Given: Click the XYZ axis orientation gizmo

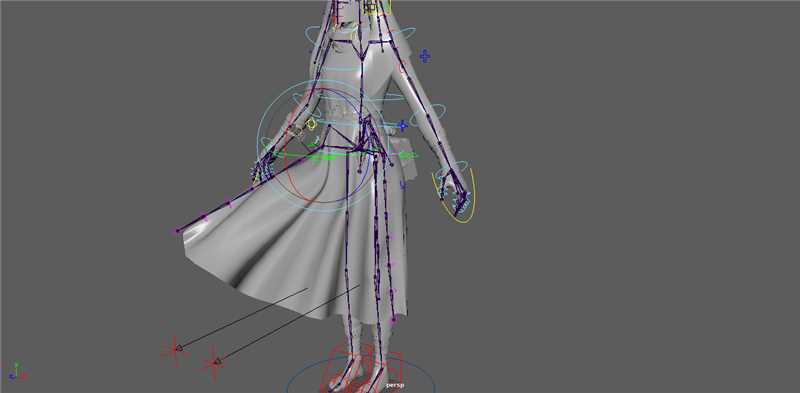Looking at the screenshot, I should (x=18, y=371).
